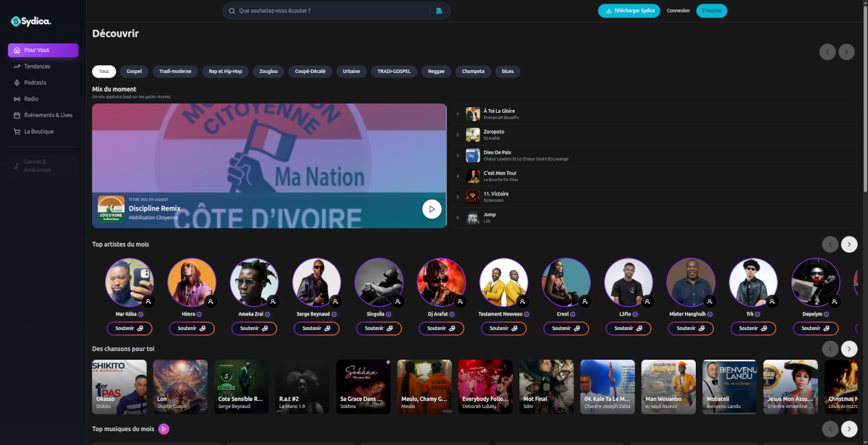Open Man Wouanbo song card
Screen dimensions: 868x445
point(668,387)
